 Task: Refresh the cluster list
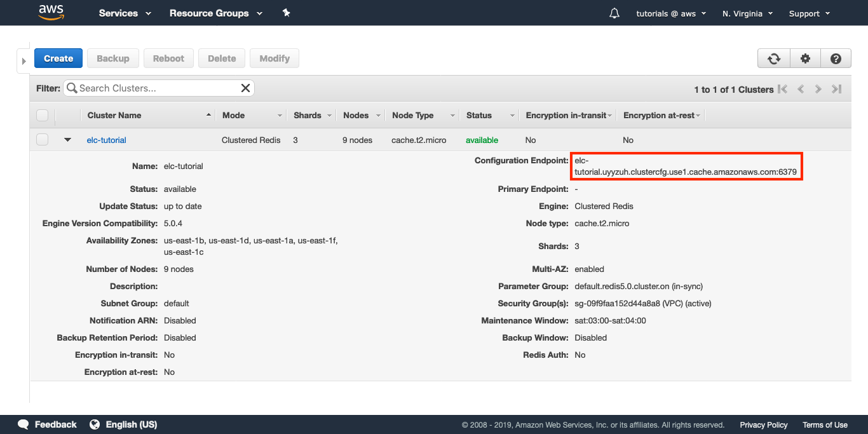(774, 58)
